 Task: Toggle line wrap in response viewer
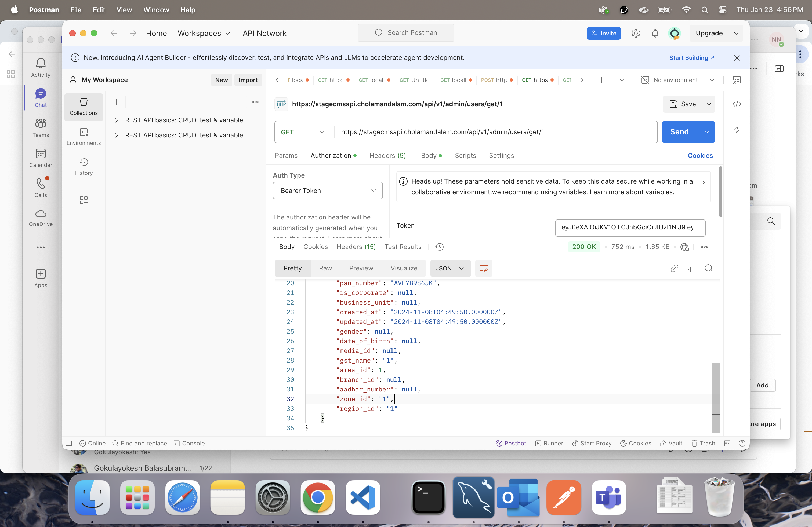[483, 268]
